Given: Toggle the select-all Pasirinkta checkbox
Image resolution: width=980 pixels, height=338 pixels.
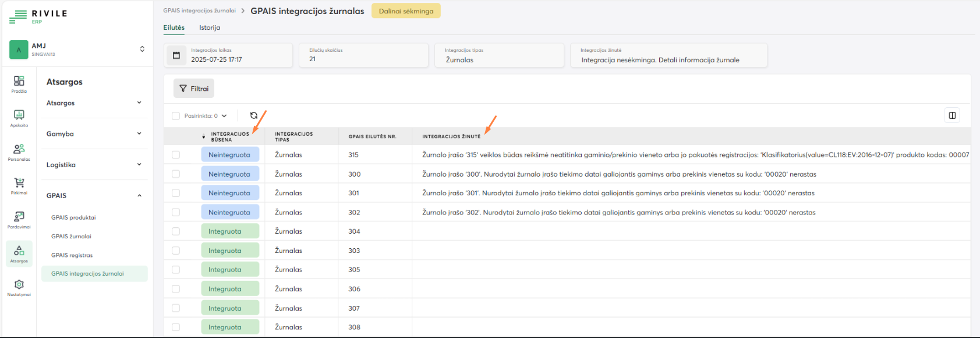Looking at the screenshot, I should pos(176,116).
